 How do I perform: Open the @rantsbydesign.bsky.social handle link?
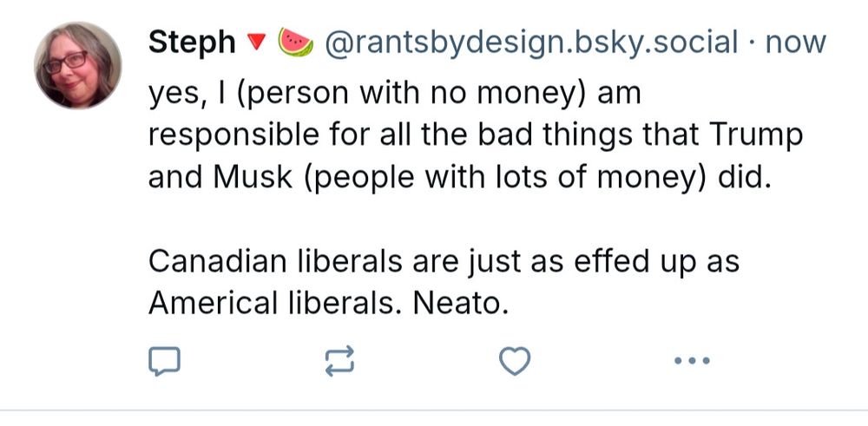click(x=530, y=42)
